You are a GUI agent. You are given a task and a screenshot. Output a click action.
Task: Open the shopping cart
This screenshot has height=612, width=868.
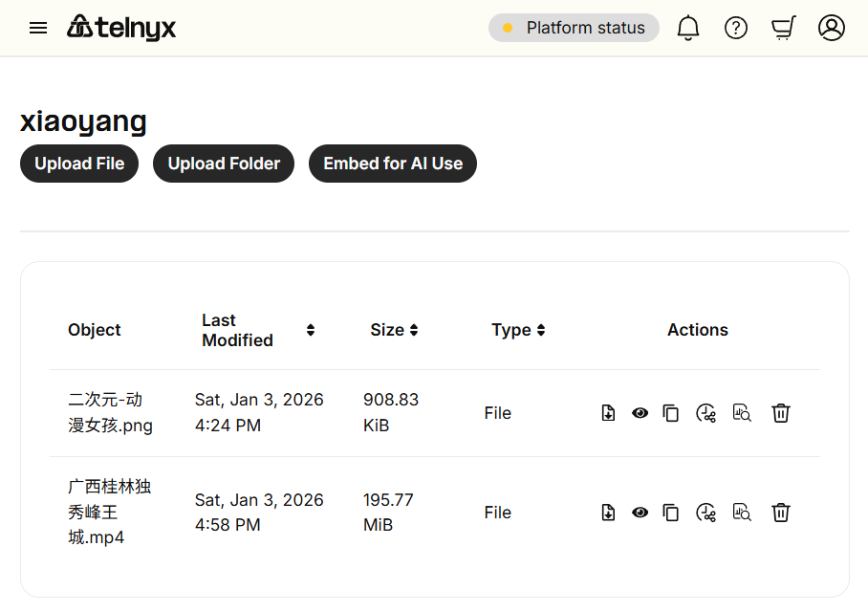click(x=784, y=28)
